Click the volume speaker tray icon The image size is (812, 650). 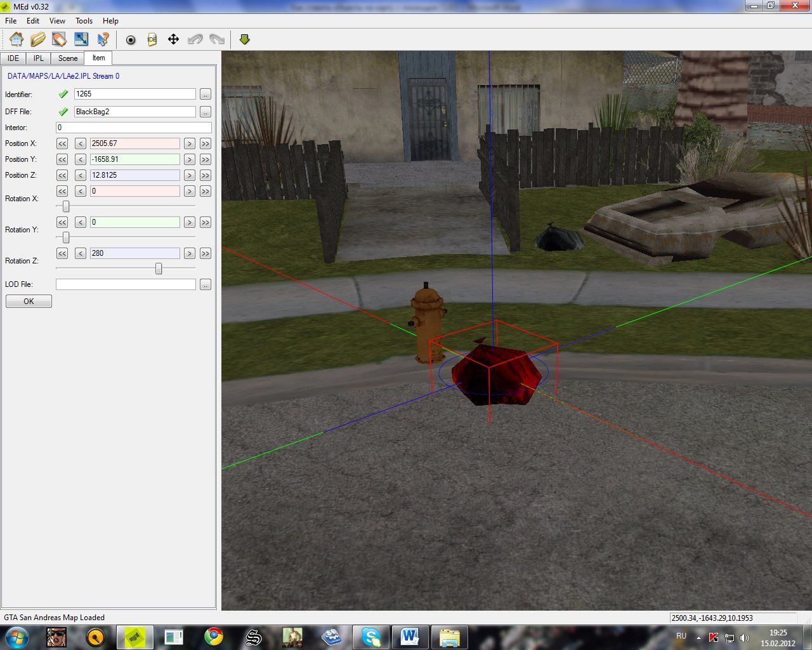point(745,637)
